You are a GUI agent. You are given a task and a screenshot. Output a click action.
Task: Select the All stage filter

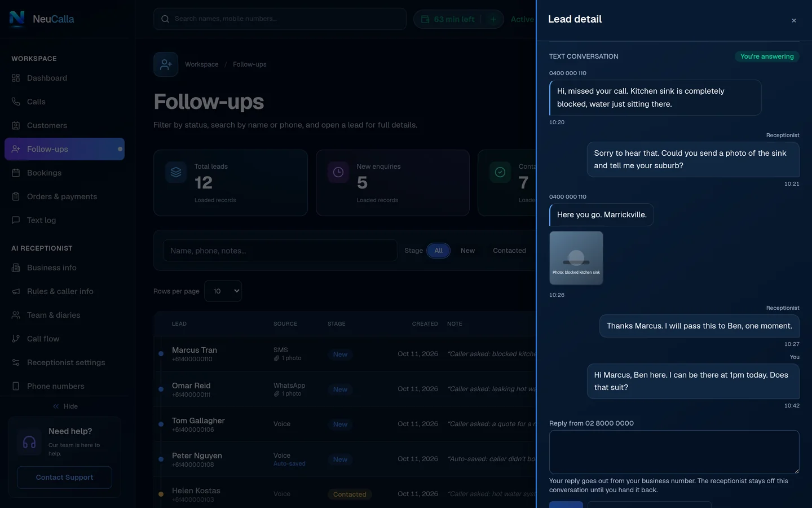pyautogui.click(x=438, y=251)
